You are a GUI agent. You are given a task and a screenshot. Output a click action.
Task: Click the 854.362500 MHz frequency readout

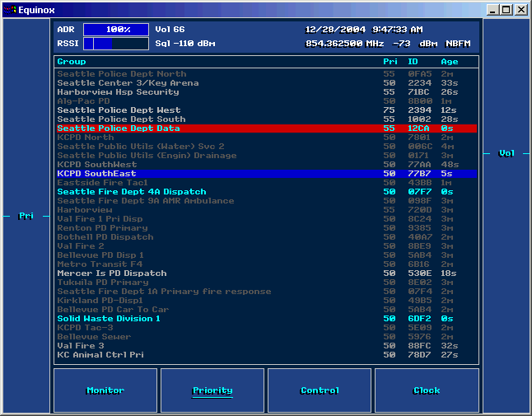tap(345, 44)
